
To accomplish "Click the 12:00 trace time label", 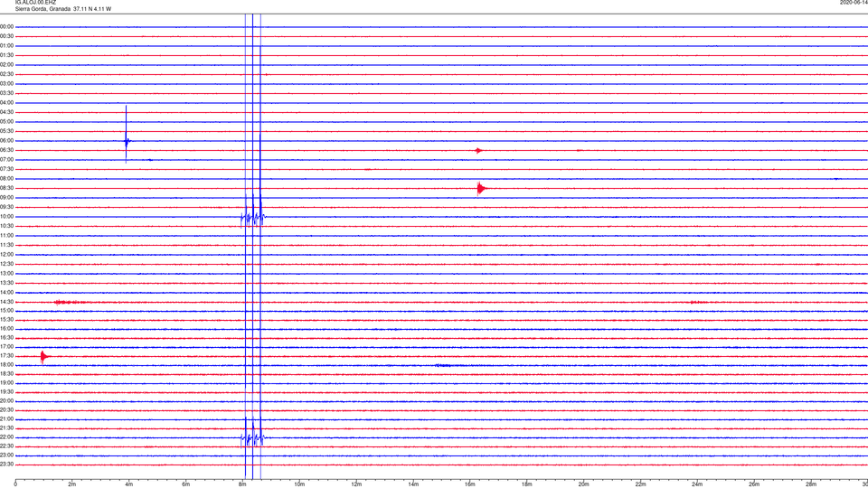I will pos(6,255).
